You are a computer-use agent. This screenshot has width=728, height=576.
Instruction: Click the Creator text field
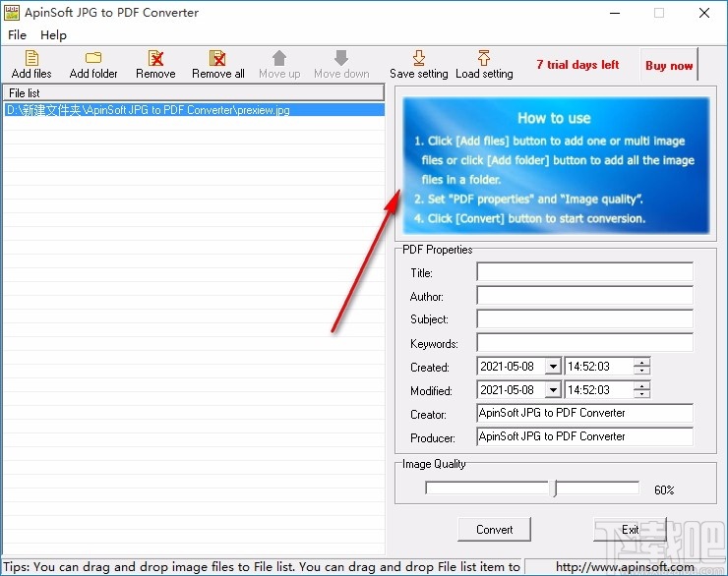[x=585, y=413]
